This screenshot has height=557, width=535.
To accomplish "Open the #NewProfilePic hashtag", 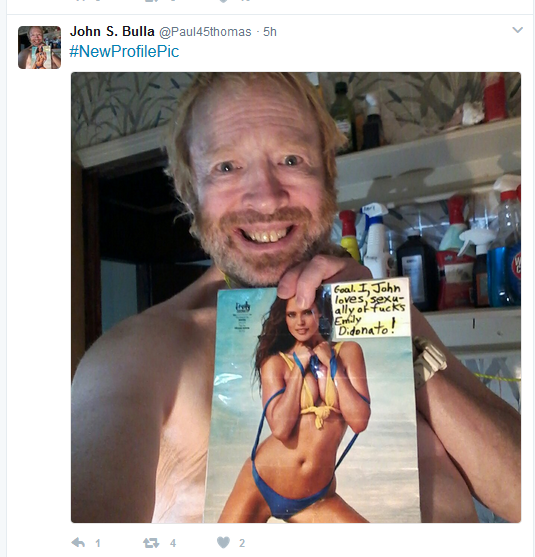I will (x=124, y=52).
